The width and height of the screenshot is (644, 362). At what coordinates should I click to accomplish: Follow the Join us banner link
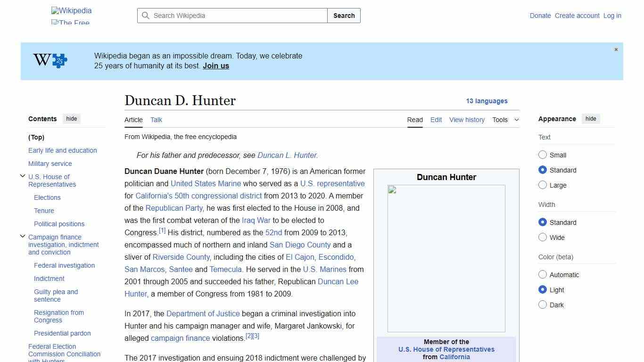[215, 66]
